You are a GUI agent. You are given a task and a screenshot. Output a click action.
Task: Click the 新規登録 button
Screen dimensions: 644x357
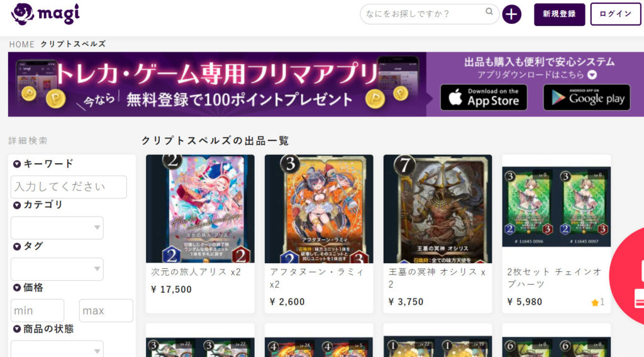point(559,14)
